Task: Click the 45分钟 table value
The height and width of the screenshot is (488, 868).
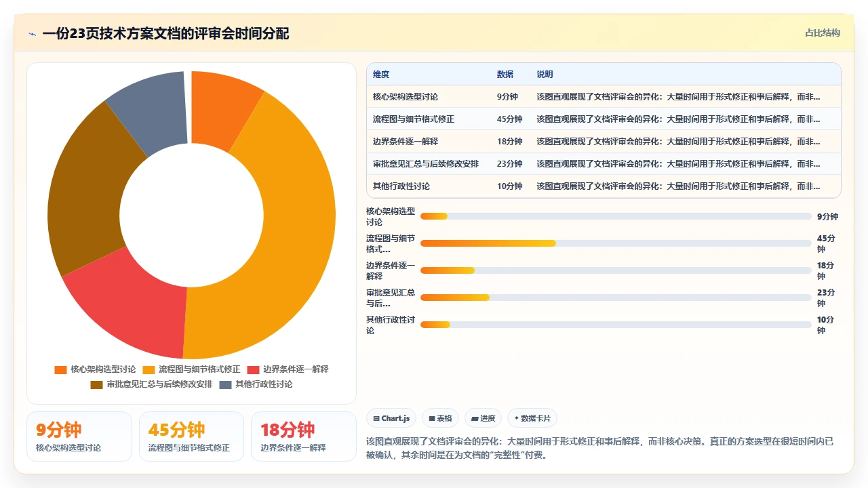Action: [x=510, y=119]
